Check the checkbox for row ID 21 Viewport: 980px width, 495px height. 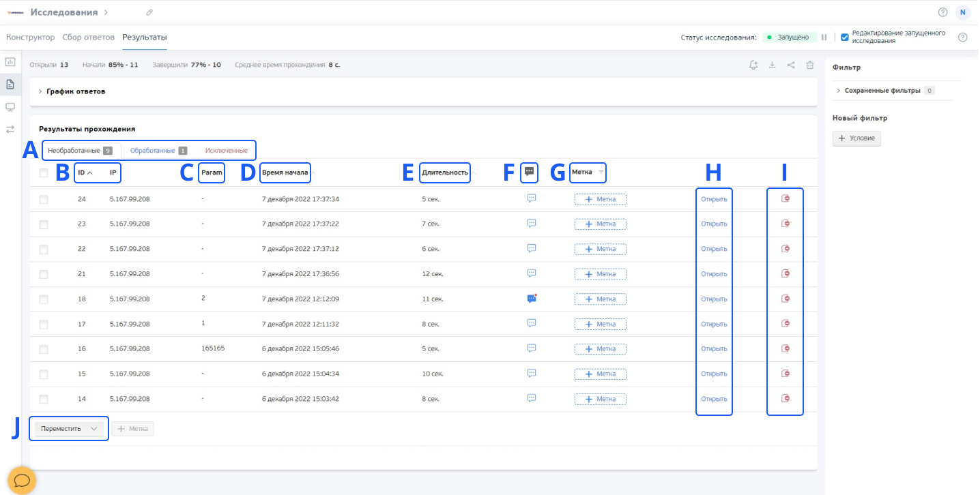[x=44, y=274]
